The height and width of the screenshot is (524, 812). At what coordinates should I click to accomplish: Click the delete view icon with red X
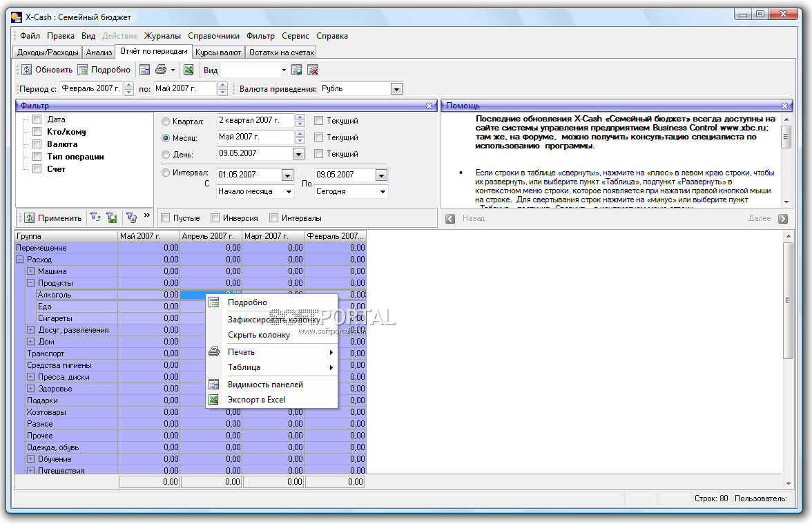pyautogui.click(x=312, y=70)
